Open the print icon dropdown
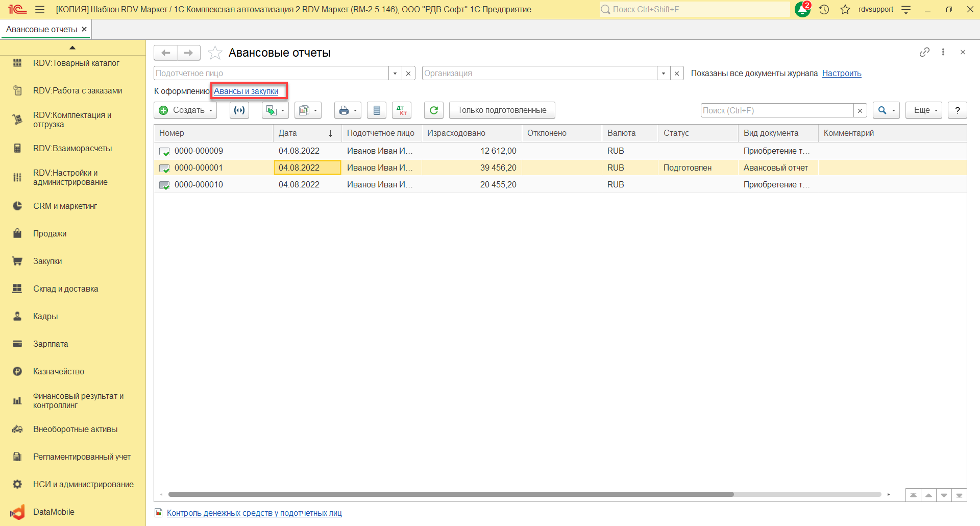 tap(348, 110)
